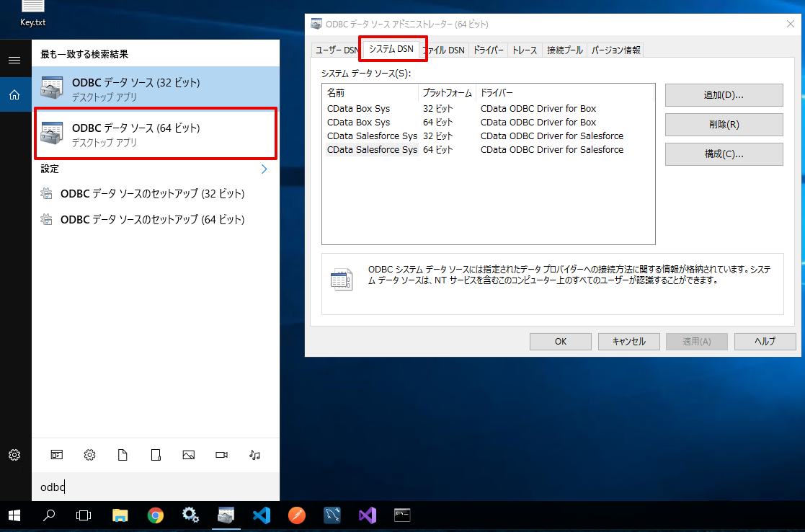Image resolution: width=805 pixels, height=532 pixels.
Task: Filter search results by Videos icon
Action: [x=222, y=454]
